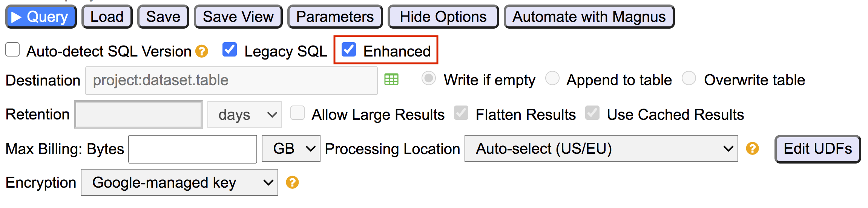
Task: Click help icon beside Encryption dropdown
Action: tap(292, 182)
